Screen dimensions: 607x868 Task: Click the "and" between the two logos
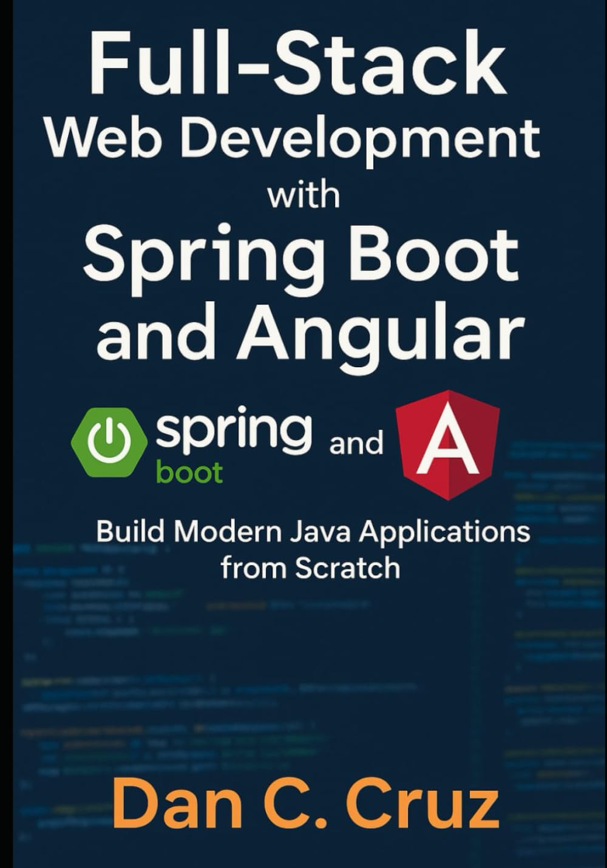[x=356, y=443]
